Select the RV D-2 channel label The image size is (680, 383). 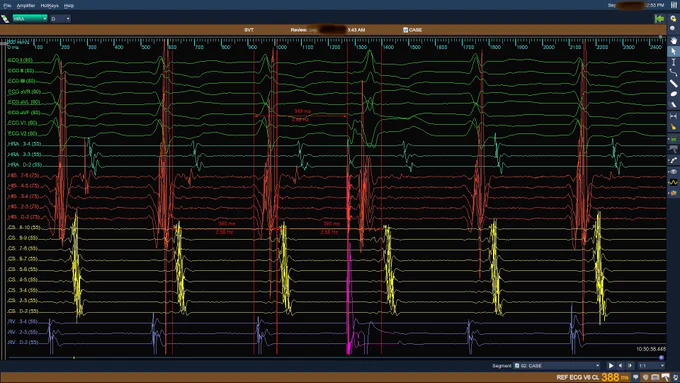(23, 342)
